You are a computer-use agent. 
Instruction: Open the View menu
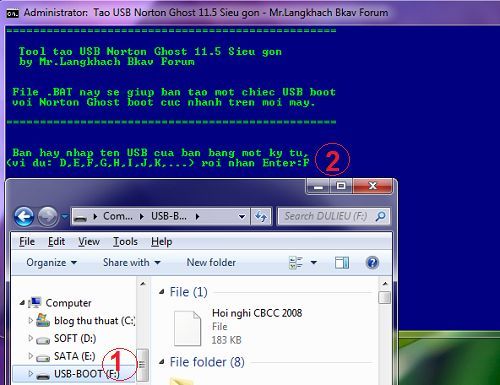tap(89, 242)
